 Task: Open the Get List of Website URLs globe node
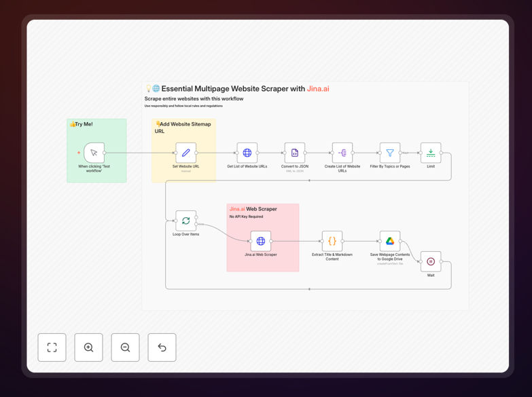(x=247, y=153)
